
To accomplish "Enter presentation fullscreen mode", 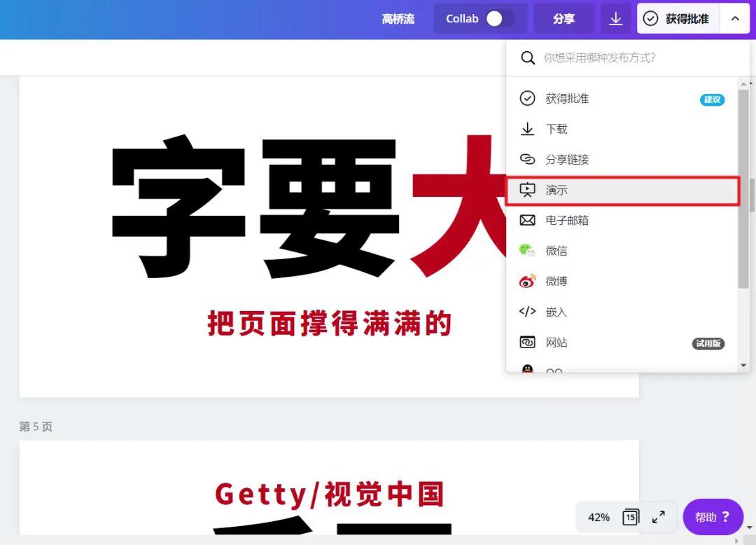I will click(x=658, y=517).
